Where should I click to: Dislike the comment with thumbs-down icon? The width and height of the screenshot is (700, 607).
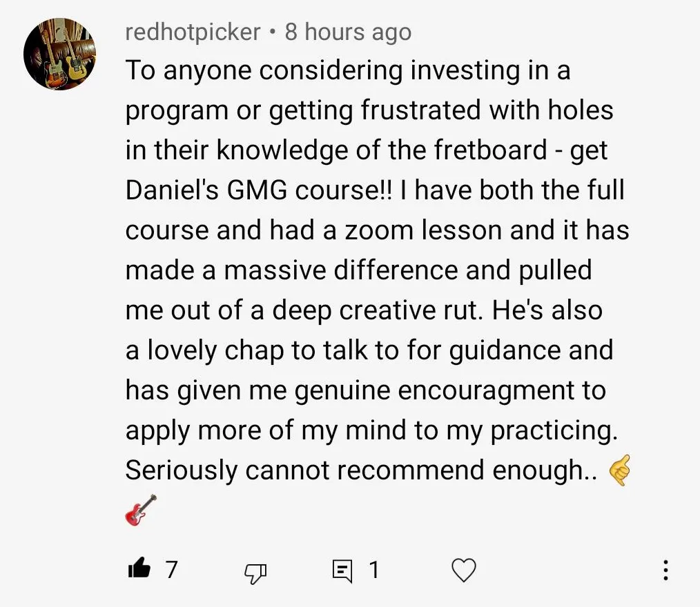tap(255, 570)
